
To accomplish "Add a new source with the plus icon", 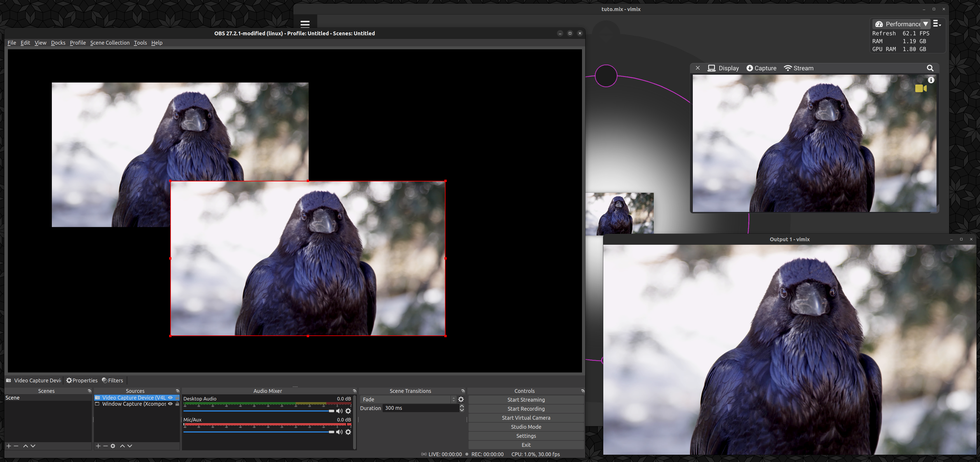I will (98, 446).
